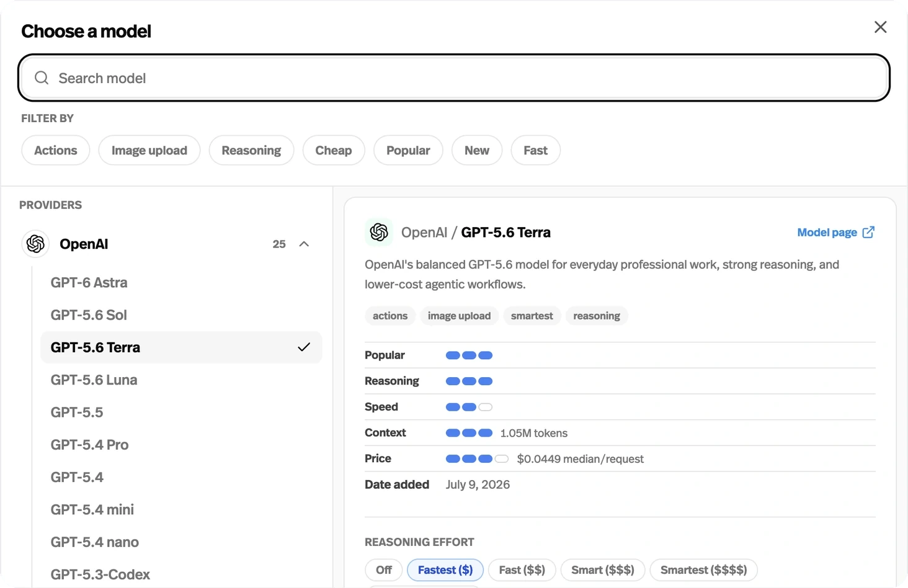Toggle the Reasoning filter chip

coord(251,150)
